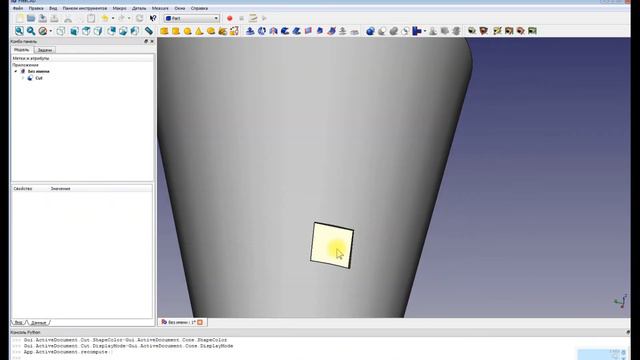The width and height of the screenshot is (640, 360).
Task: Create a new document with the toolbar icon
Action: tap(20, 18)
